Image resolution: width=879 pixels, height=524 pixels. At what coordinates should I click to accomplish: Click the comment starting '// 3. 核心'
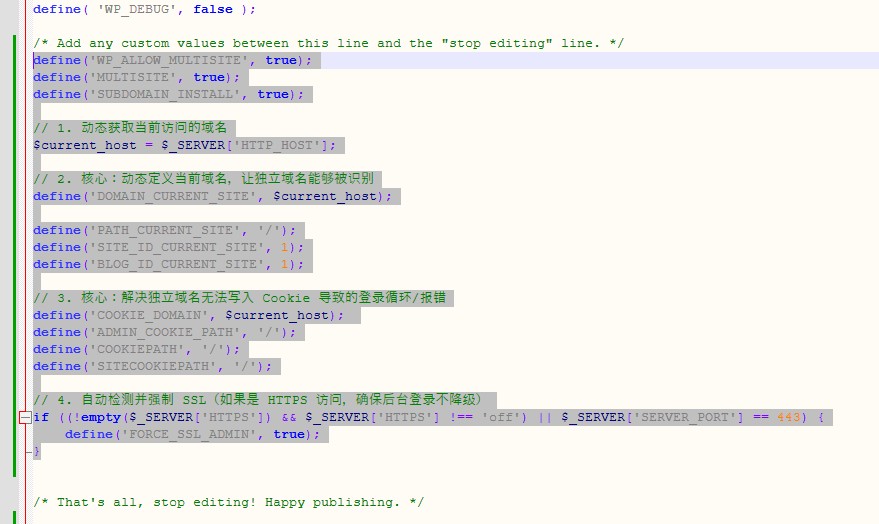tap(240, 298)
